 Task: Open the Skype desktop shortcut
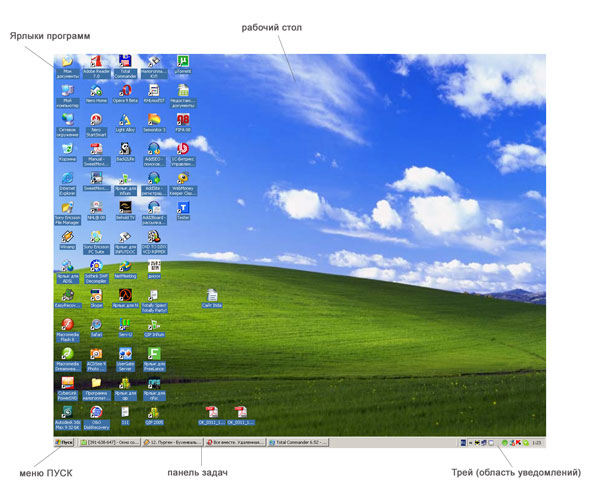pos(96,298)
